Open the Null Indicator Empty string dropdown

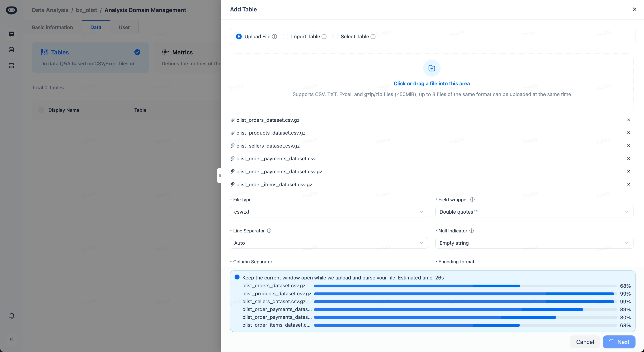pyautogui.click(x=534, y=243)
